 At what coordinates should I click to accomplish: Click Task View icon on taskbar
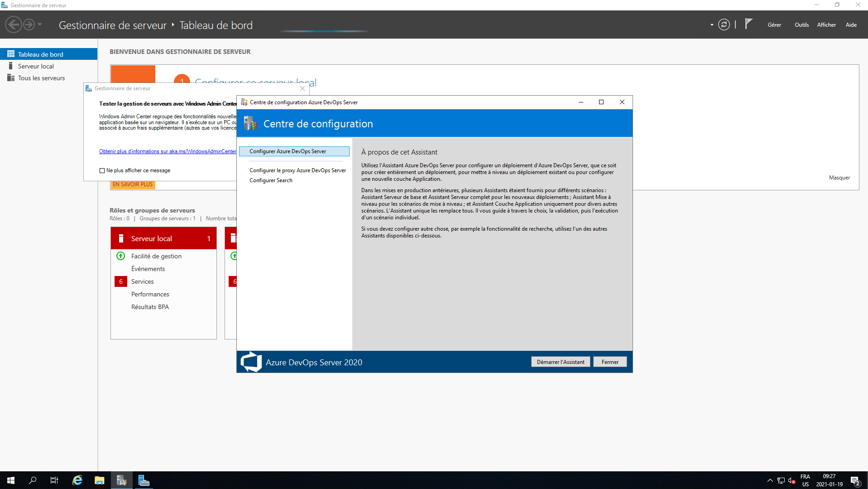(x=54, y=480)
